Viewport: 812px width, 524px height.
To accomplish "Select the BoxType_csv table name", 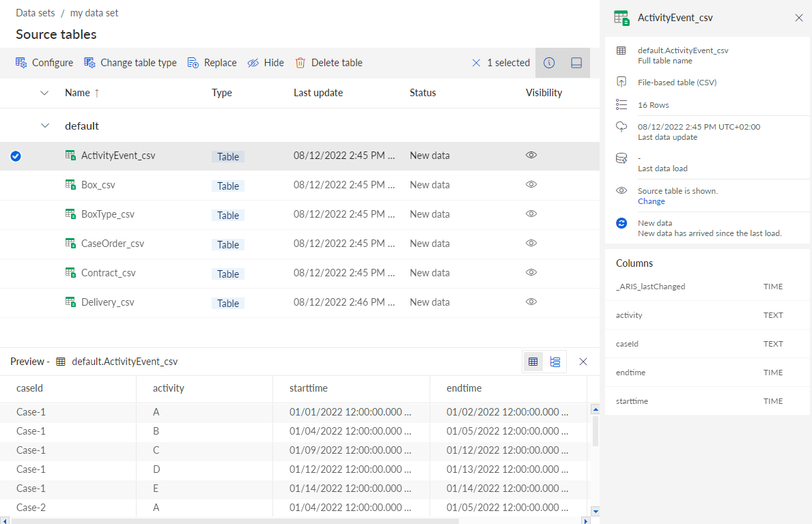I will pos(108,214).
